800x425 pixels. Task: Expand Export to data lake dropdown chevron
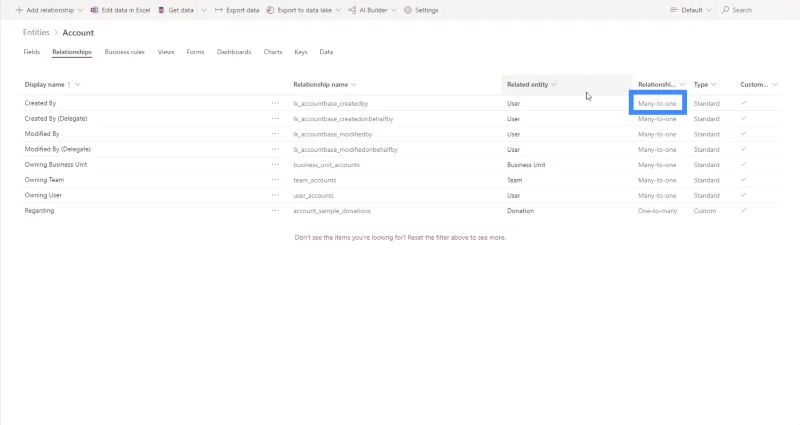[x=338, y=10]
